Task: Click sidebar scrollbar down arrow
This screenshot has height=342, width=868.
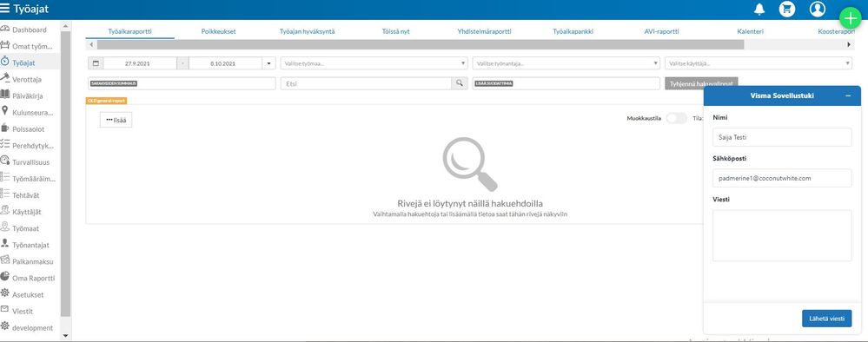Action: (x=66, y=335)
